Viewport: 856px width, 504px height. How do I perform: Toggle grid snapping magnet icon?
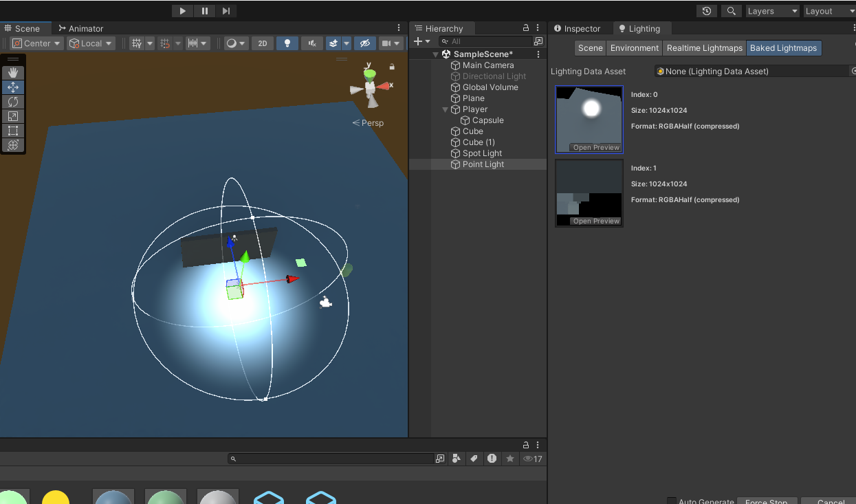coord(165,43)
